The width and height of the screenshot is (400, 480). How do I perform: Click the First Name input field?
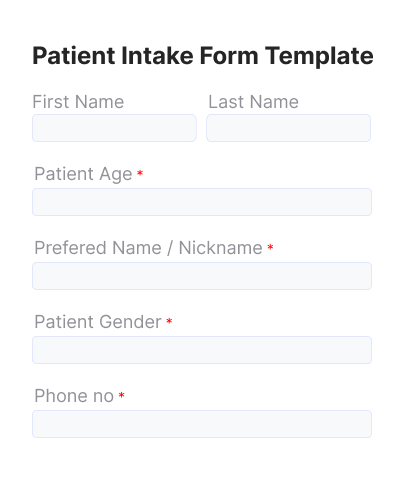click(x=114, y=128)
